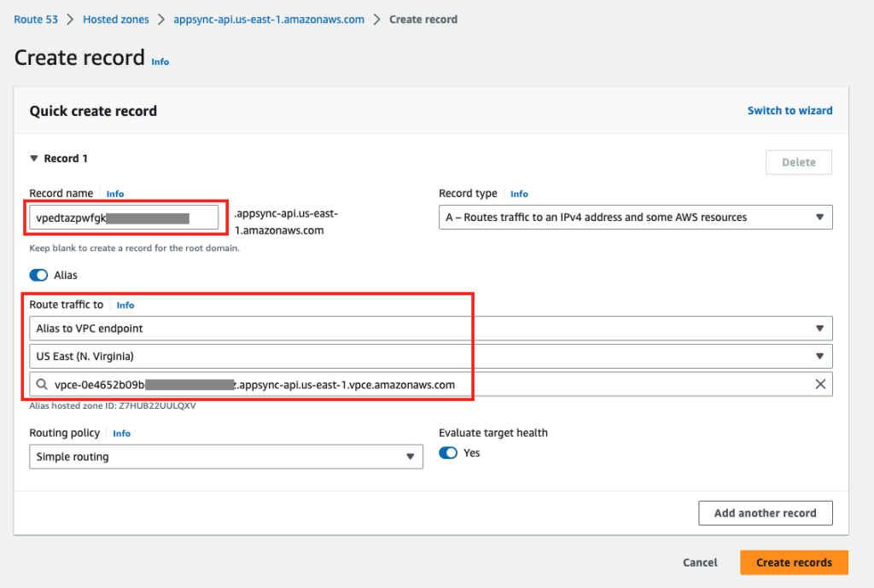The width and height of the screenshot is (874, 588).
Task: Open the Info help beside Record type
Action: (519, 194)
